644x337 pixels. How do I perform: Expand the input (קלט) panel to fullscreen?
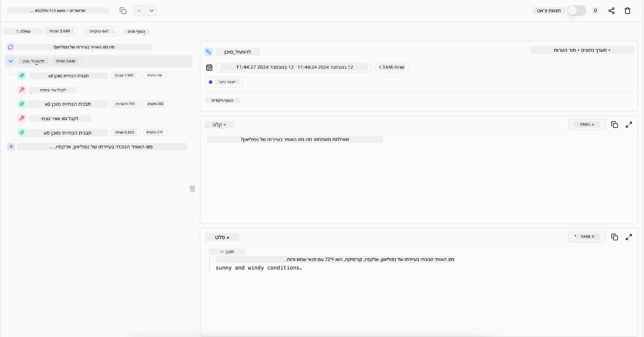pos(629,125)
